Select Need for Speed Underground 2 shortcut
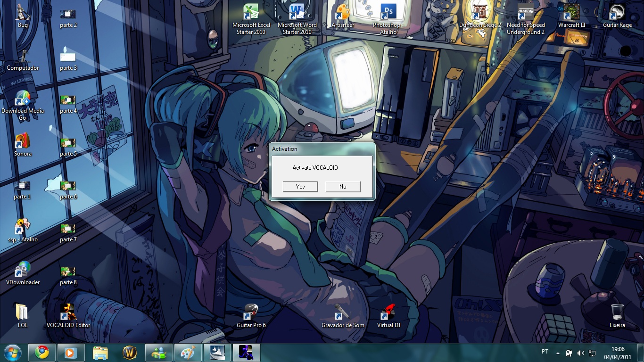Screen dimensions: 644x362 [526, 19]
